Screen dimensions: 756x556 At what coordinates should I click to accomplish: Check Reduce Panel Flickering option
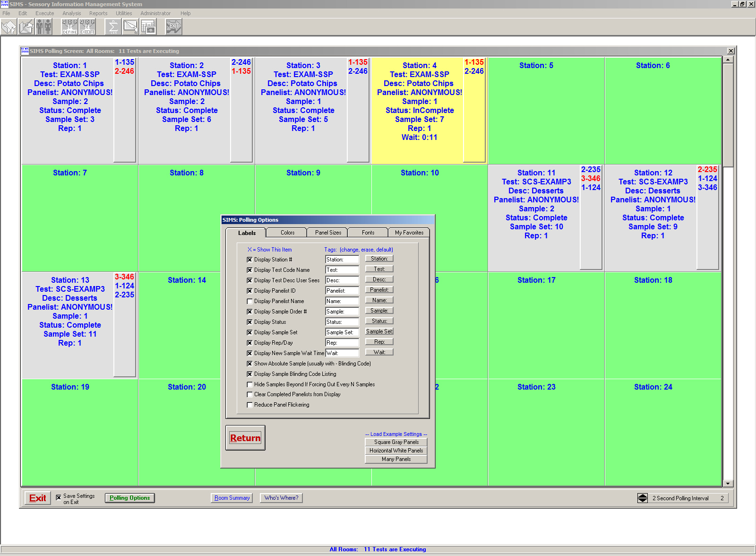coord(249,405)
